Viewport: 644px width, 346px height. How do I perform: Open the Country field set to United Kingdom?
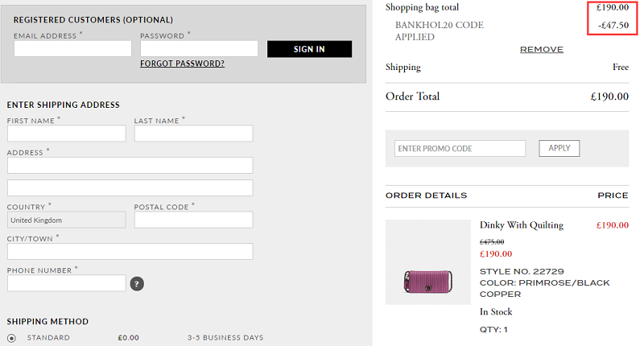pyautogui.click(x=66, y=220)
